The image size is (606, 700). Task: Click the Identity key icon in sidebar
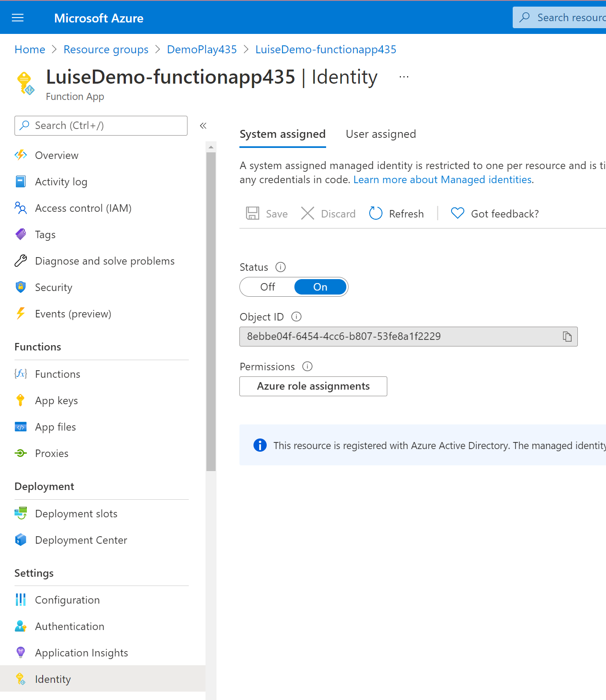[21, 679]
